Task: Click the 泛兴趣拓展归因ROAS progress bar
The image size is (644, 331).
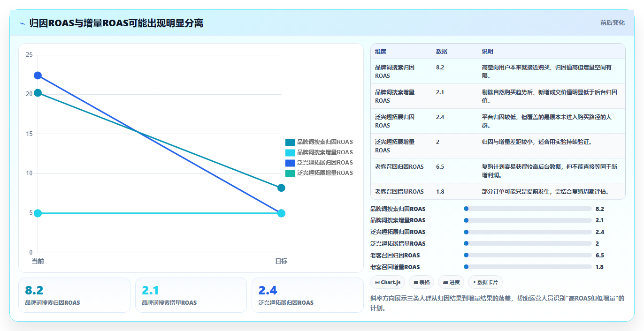Action: coord(528,232)
